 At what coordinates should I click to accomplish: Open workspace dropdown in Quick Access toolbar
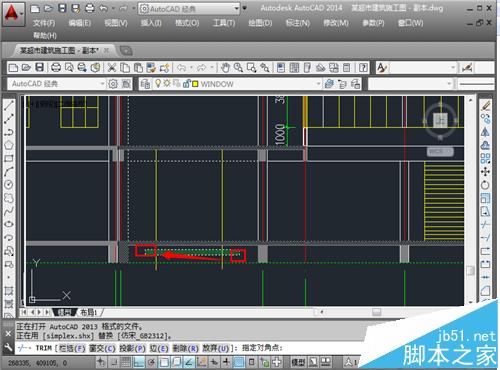pyautogui.click(x=236, y=9)
